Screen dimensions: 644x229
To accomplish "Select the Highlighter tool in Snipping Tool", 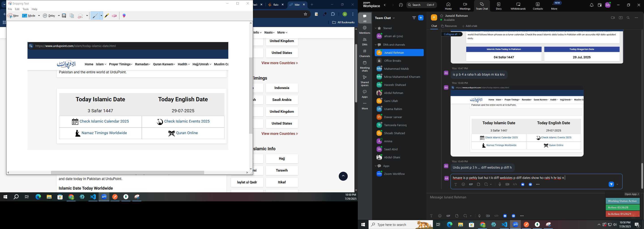I will tap(106, 16).
